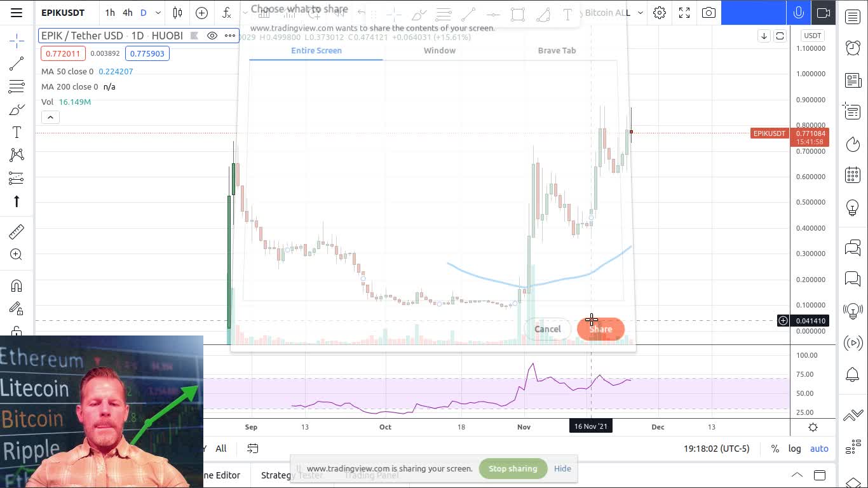Open the private chats panel
868x488 pixels.
853,278
